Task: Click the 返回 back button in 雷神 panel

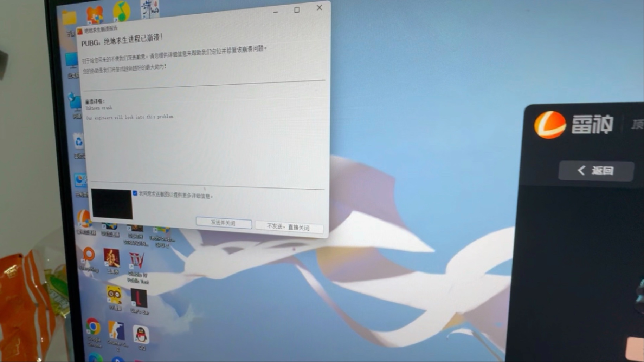Action: (596, 171)
